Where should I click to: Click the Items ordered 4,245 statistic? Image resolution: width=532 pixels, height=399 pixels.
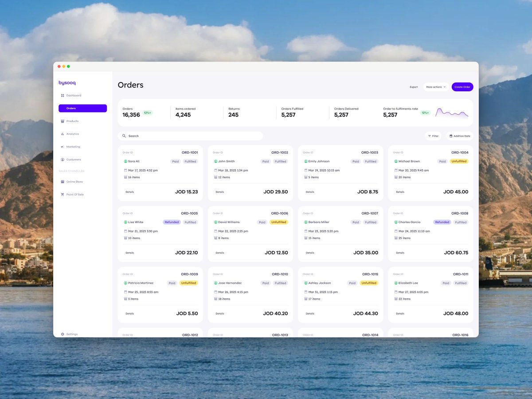tap(185, 112)
